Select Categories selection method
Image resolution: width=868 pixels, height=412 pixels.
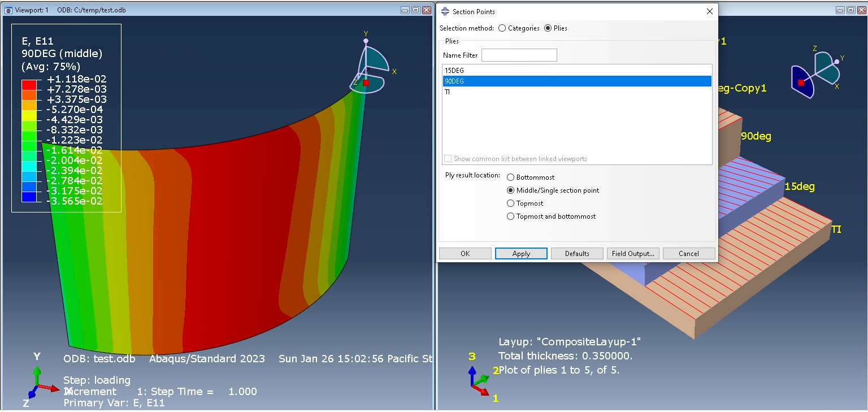[x=502, y=28]
